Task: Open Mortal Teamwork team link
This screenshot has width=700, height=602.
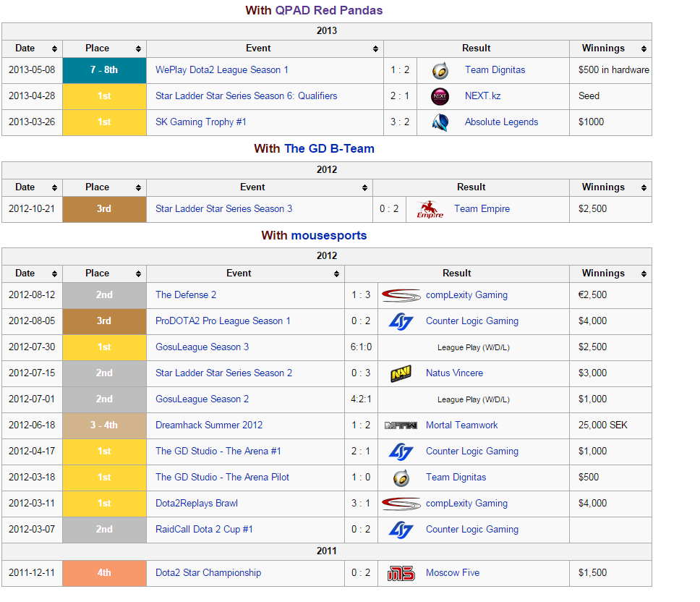Action: (461, 425)
